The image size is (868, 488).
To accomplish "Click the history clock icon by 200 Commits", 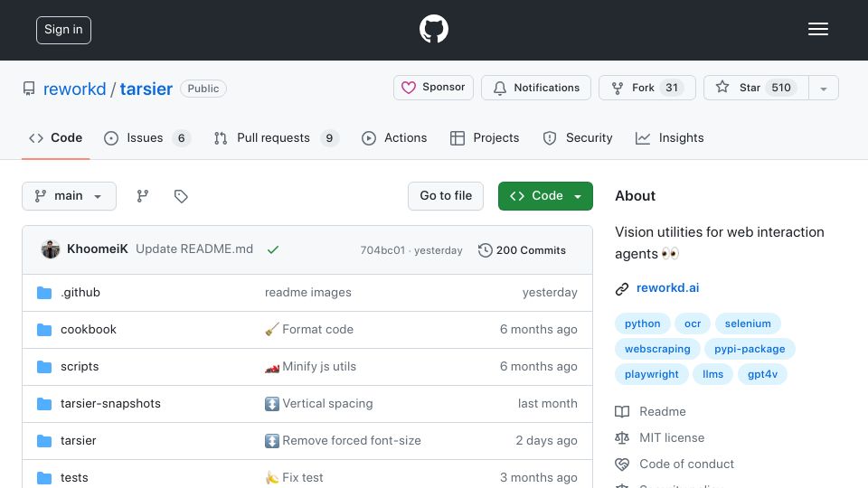I will (485, 250).
